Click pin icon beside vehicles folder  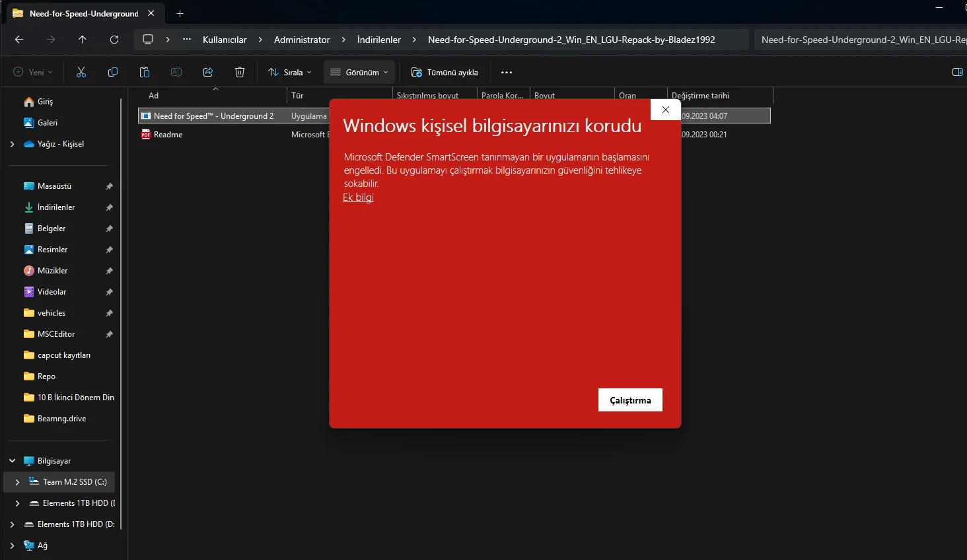[109, 313]
